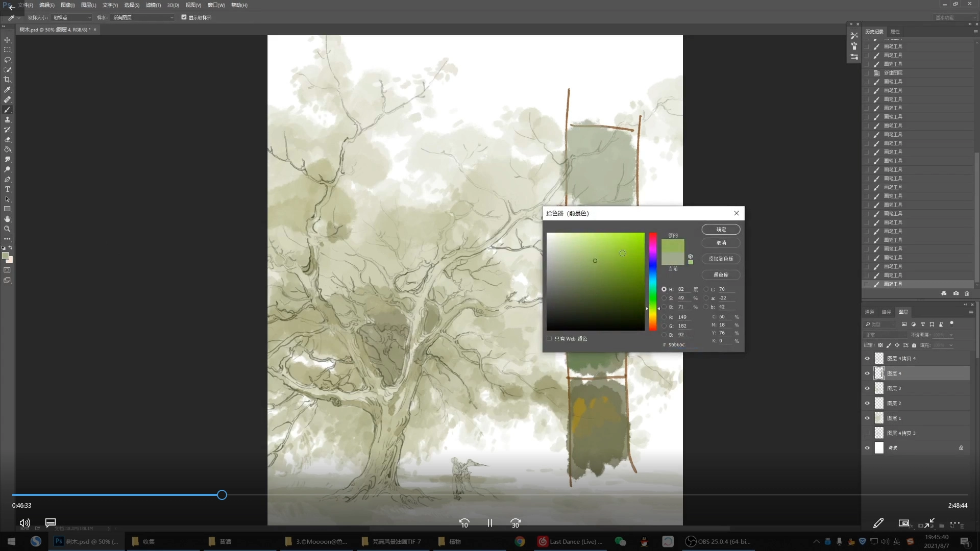
Task: Select the Clone Stamp tool
Action: tap(7, 119)
